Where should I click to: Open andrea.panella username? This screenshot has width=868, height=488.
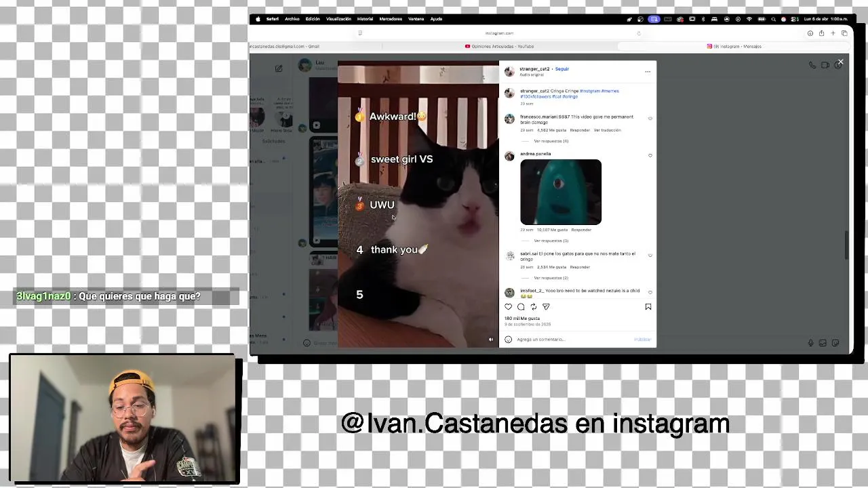(x=535, y=154)
